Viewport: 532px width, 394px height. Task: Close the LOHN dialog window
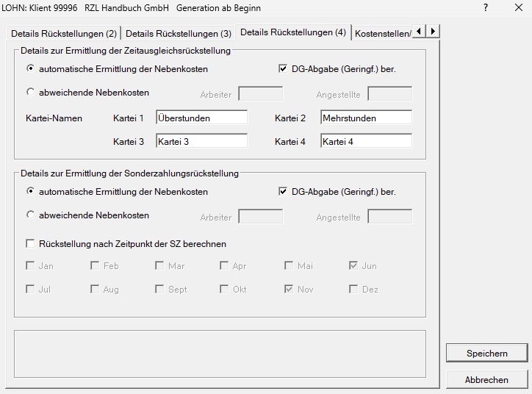(x=518, y=8)
